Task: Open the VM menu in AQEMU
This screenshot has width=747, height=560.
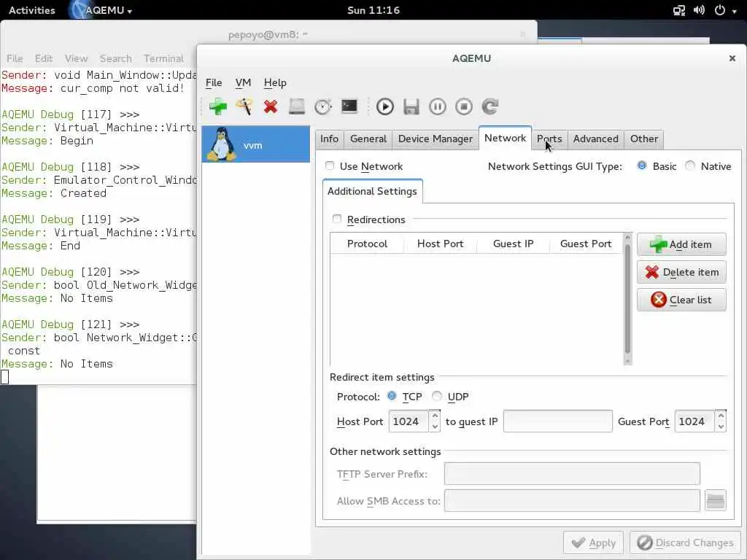Action: click(x=243, y=82)
